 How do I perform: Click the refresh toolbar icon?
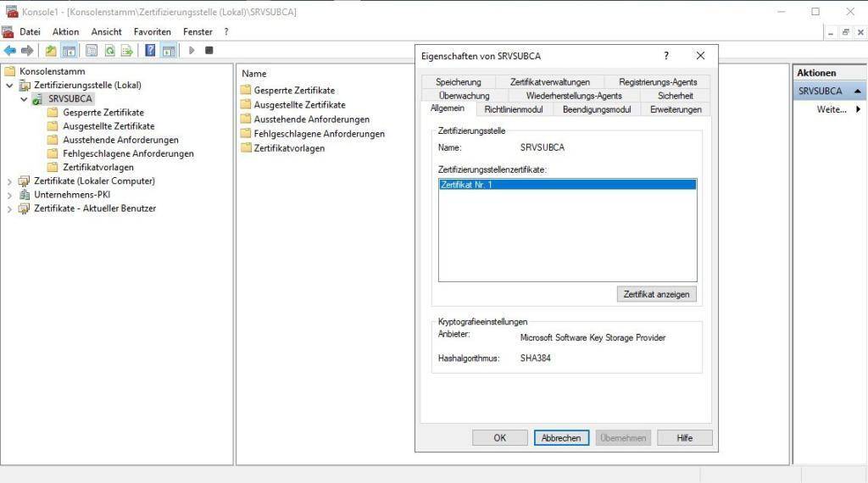tap(109, 51)
